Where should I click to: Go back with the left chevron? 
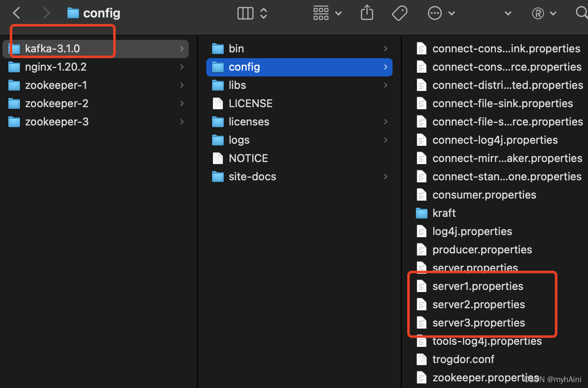click(17, 13)
